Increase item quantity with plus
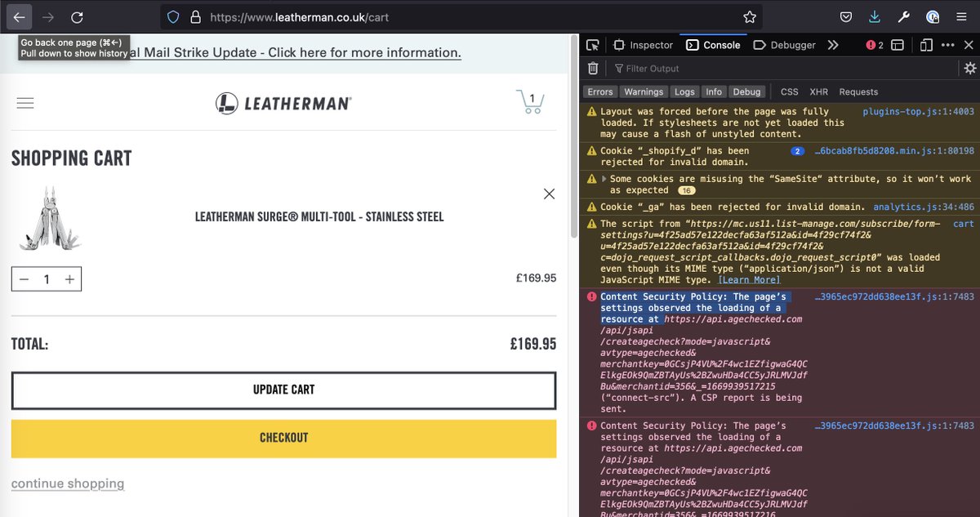 pos(69,279)
